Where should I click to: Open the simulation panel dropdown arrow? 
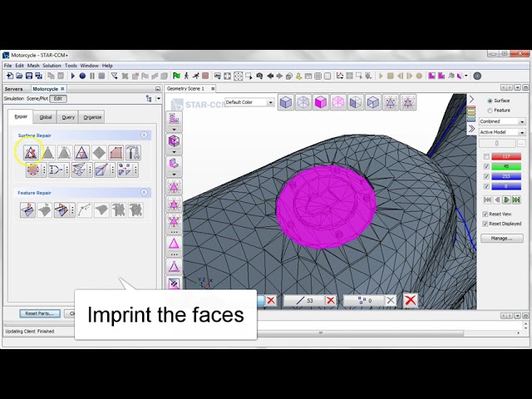tap(158, 99)
